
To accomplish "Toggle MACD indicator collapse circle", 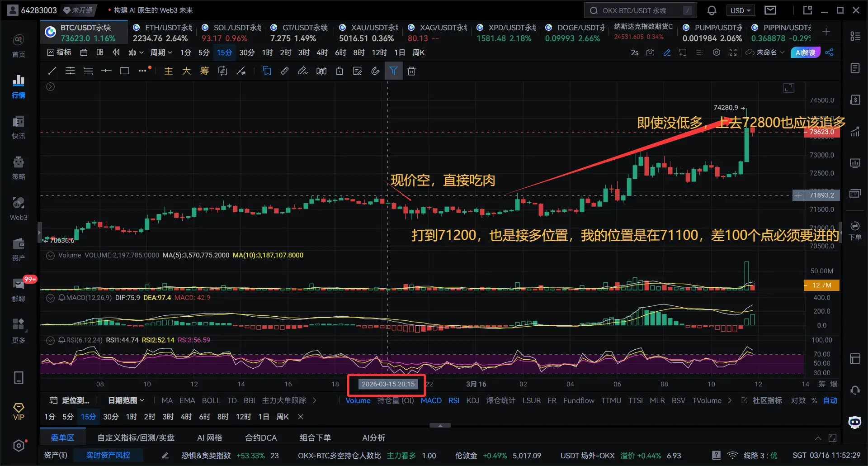I will [x=51, y=298].
